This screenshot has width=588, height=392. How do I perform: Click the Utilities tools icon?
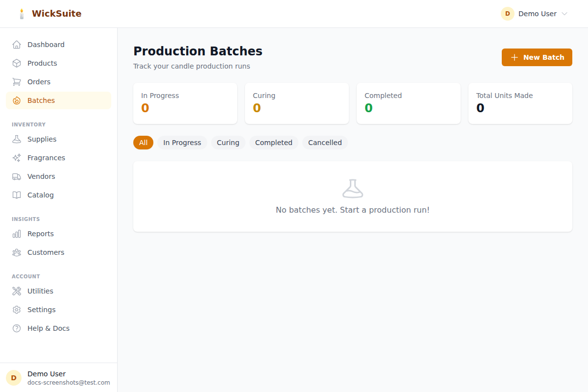point(17,291)
